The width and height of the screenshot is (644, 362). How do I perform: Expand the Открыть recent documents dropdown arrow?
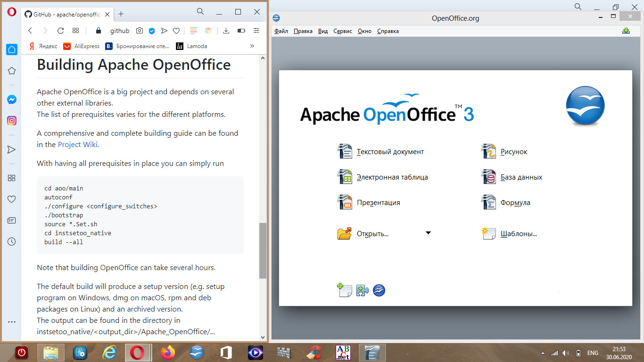[428, 233]
